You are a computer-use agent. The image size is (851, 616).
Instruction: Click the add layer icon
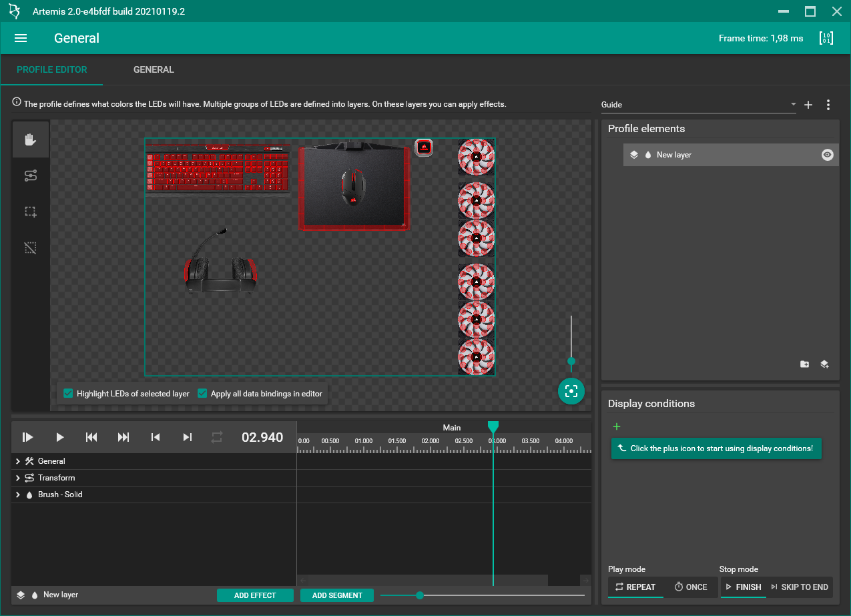coord(824,364)
